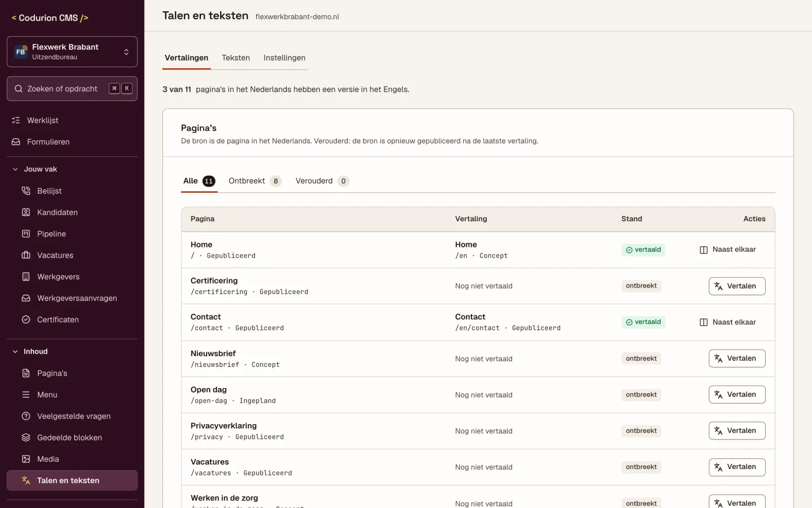This screenshot has height=508, width=812.
Task: Click Vertalen for the Certificering page
Action: point(737,286)
